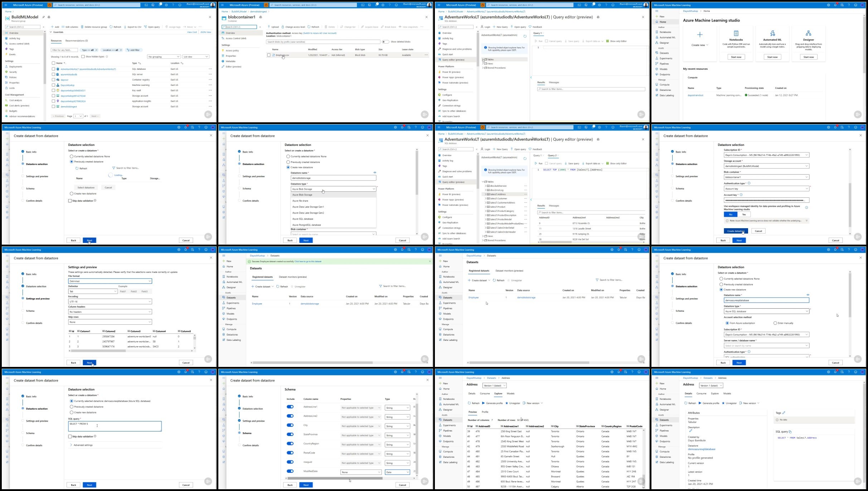This screenshot has height=491, width=868.
Task: Open the Type dropdown for the ModifiedDate column
Action: 397,472
